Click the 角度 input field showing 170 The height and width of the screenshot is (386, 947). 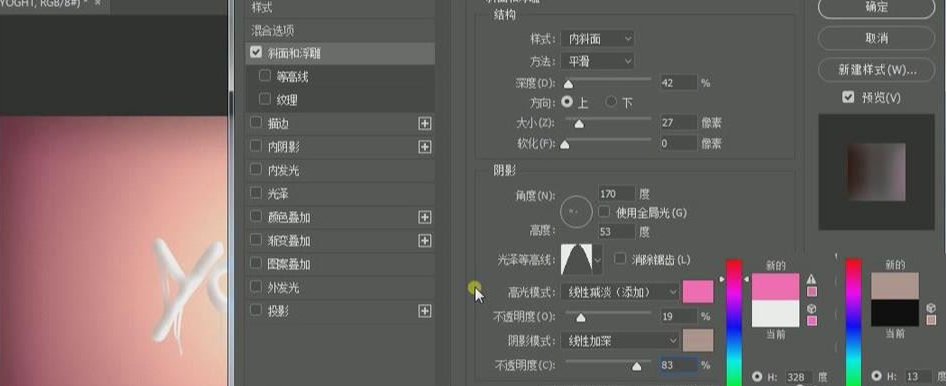pyautogui.click(x=617, y=194)
